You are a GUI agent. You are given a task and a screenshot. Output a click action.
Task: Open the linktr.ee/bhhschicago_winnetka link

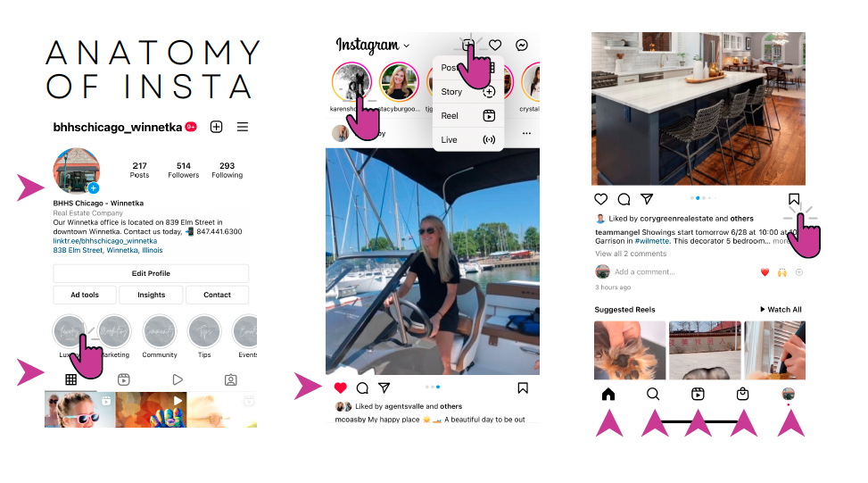tap(105, 241)
